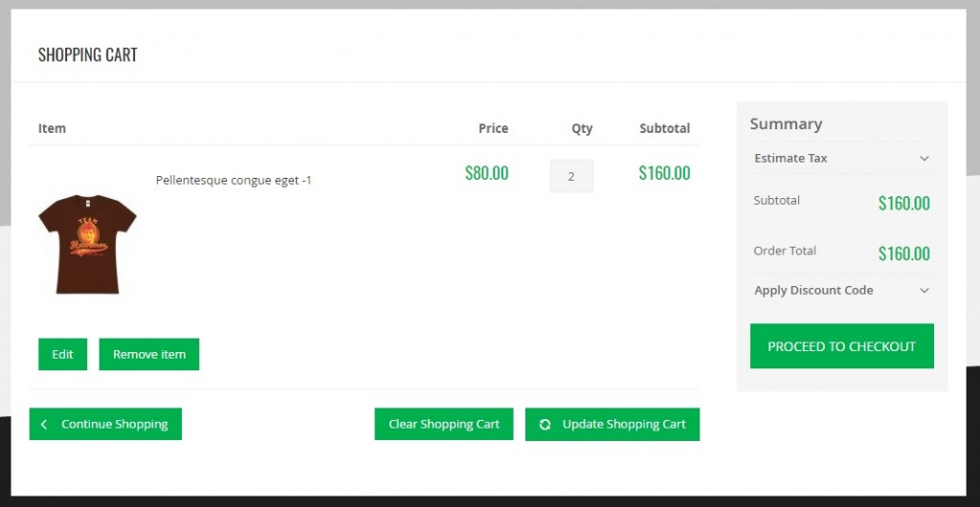This screenshot has height=507, width=980.
Task: Click the Item column header
Action: click(52, 128)
